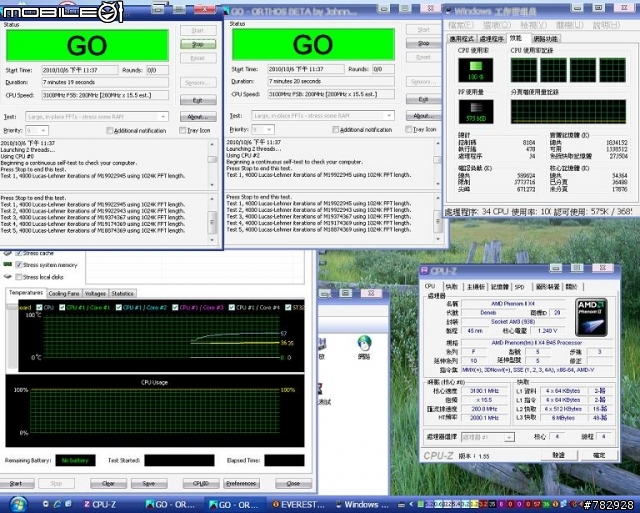The image size is (640, 513).
Task: Open the Windows Start orb
Action: pos(17,504)
